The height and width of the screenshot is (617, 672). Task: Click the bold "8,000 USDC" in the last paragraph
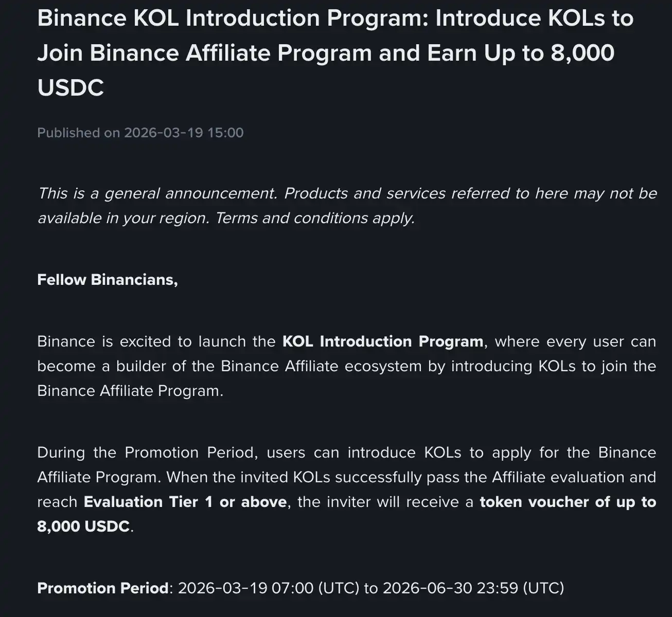[83, 527]
